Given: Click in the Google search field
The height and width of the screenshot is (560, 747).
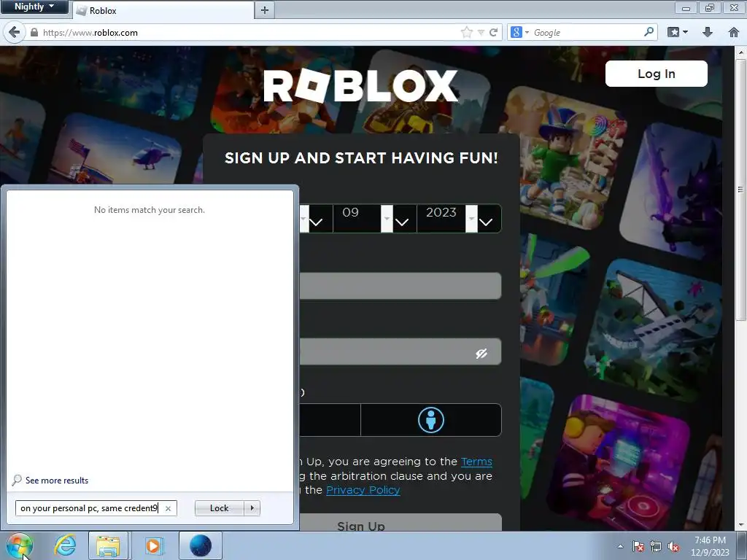Looking at the screenshot, I should (586, 32).
